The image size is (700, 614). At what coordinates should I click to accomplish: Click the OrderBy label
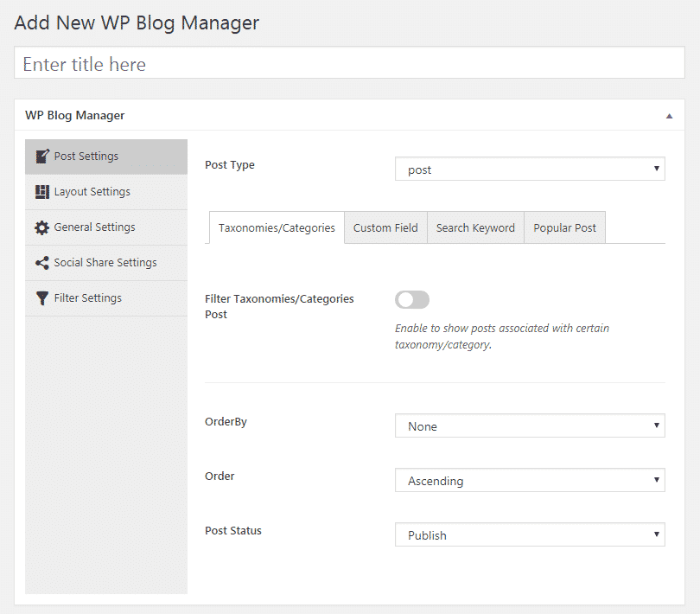coord(226,422)
